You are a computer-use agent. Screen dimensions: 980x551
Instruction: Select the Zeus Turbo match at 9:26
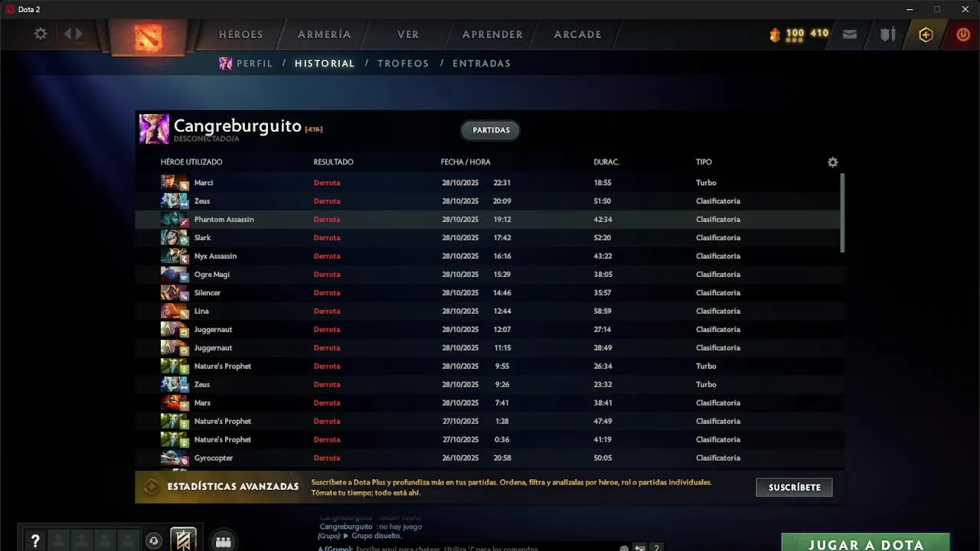(489, 385)
